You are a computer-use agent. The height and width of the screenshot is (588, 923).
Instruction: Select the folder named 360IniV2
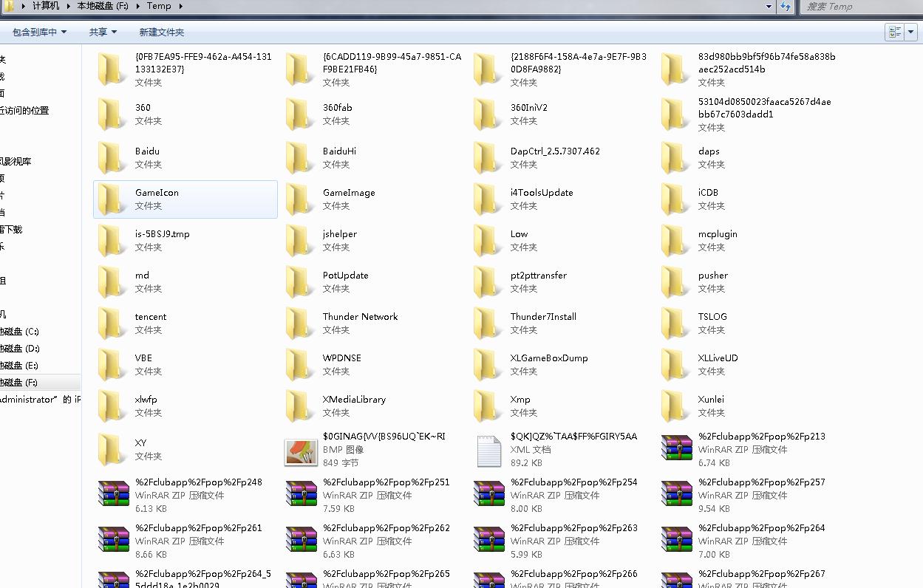529,107
